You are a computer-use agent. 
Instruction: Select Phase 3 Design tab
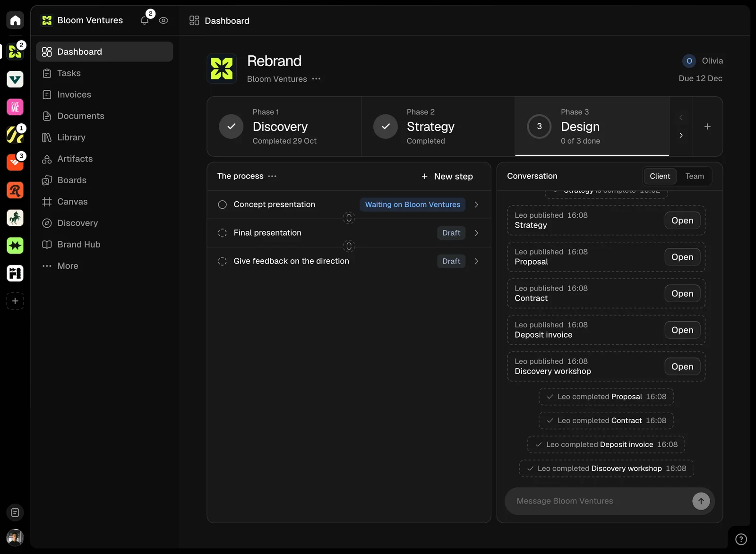[x=592, y=127]
